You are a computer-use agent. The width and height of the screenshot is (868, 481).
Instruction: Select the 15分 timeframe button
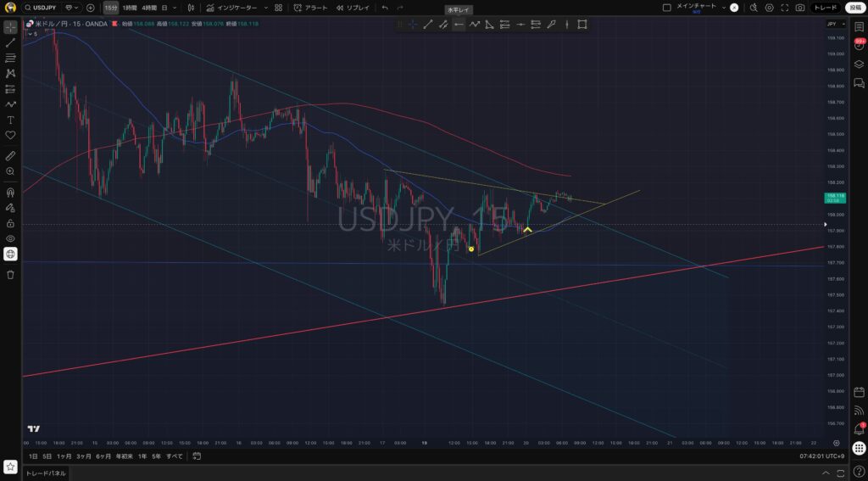coord(111,8)
